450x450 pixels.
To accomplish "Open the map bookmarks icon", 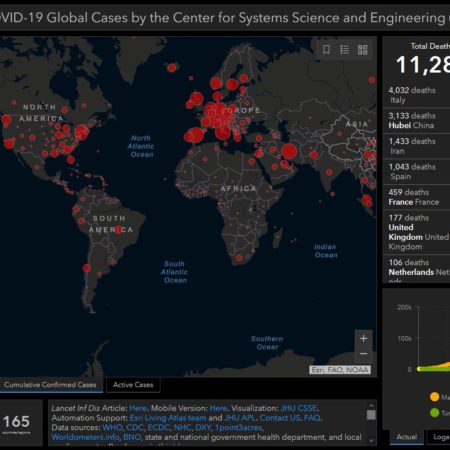I will tap(326, 50).
